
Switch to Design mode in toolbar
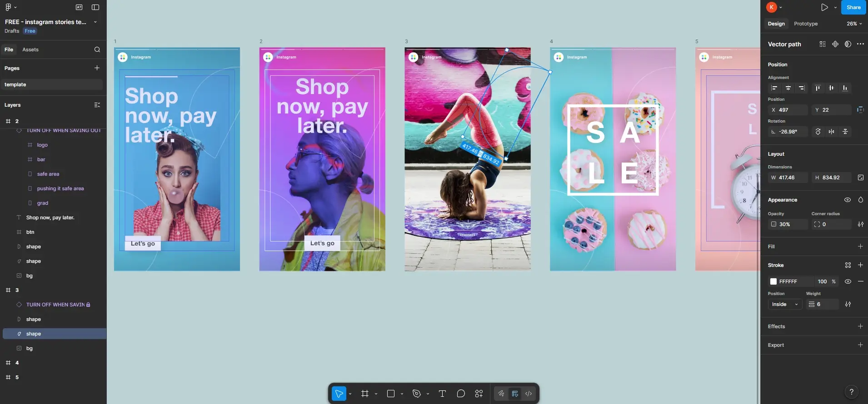click(x=515, y=394)
